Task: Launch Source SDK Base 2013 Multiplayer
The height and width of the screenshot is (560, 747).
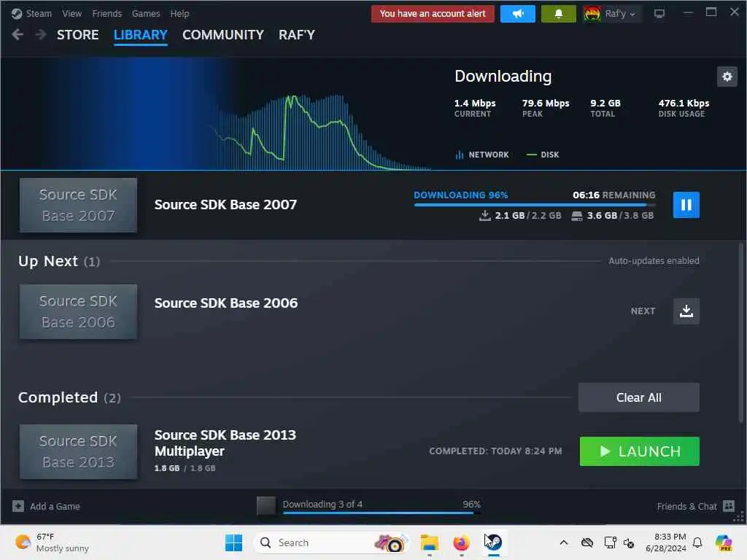Action: tap(639, 451)
